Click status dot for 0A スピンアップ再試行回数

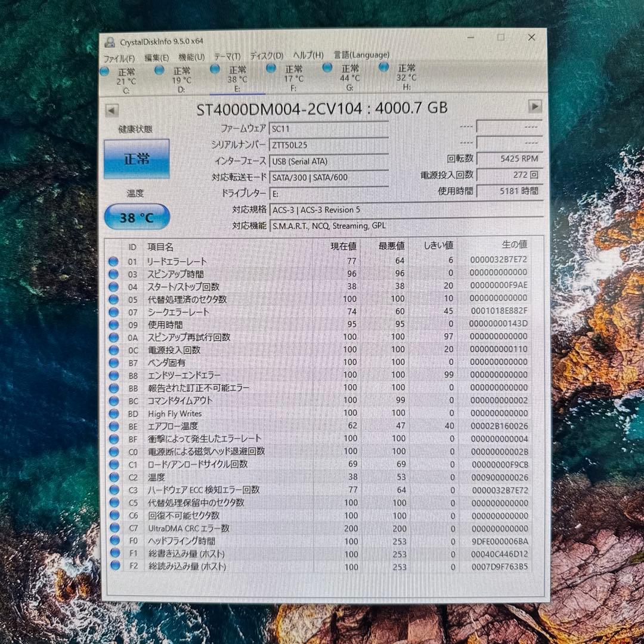[x=114, y=338]
